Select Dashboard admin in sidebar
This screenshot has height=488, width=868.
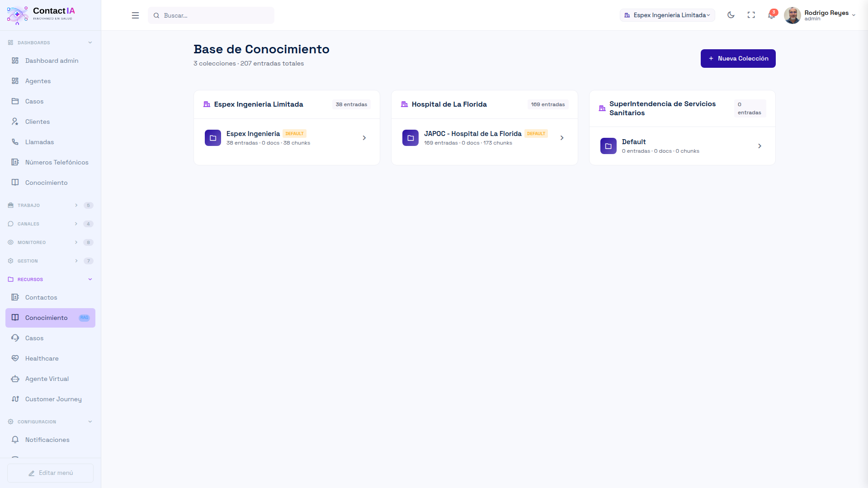(x=52, y=61)
